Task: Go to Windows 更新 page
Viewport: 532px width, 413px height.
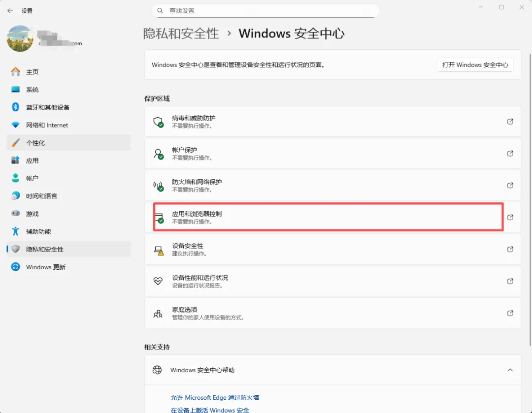Action: (68, 267)
